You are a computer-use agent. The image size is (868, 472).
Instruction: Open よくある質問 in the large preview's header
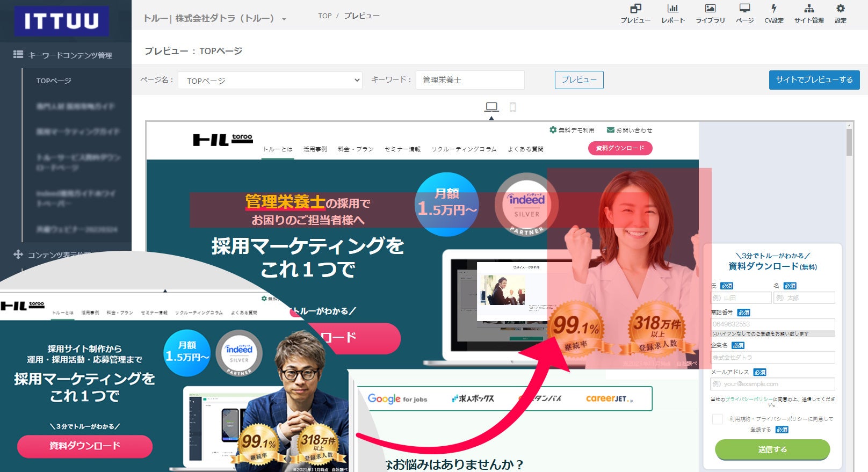pyautogui.click(x=525, y=149)
